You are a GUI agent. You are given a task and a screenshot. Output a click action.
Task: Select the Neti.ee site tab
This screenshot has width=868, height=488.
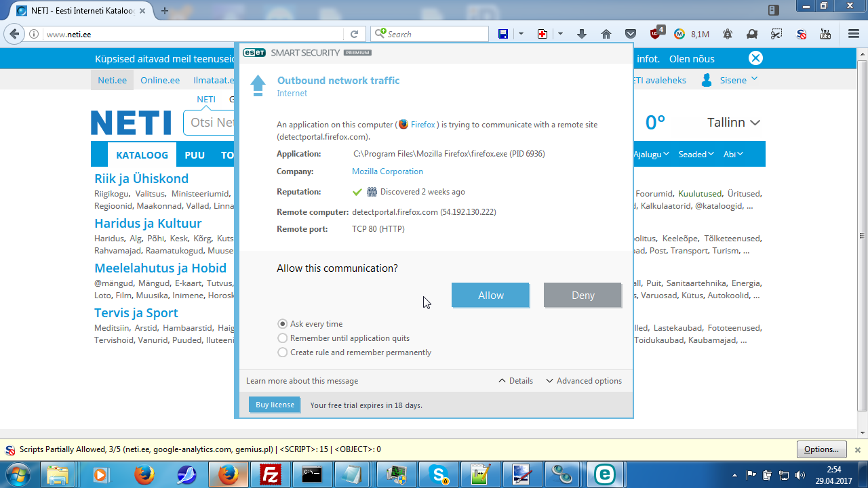[x=112, y=80]
